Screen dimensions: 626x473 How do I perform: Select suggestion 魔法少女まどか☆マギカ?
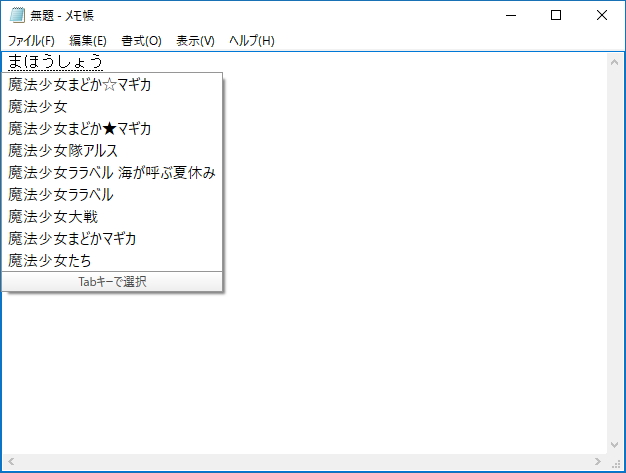click(x=112, y=85)
